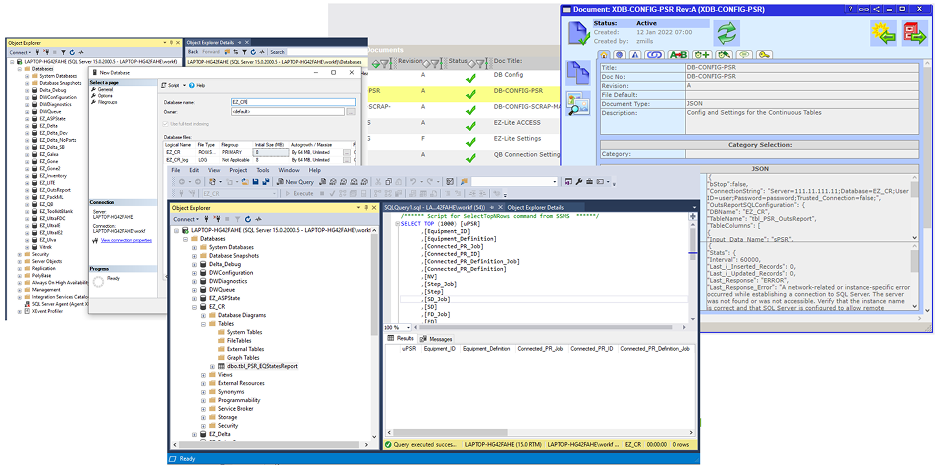The height and width of the screenshot is (469, 940).
Task: Click the wrench properties icon in SSMS toolbar
Action: 579,181
